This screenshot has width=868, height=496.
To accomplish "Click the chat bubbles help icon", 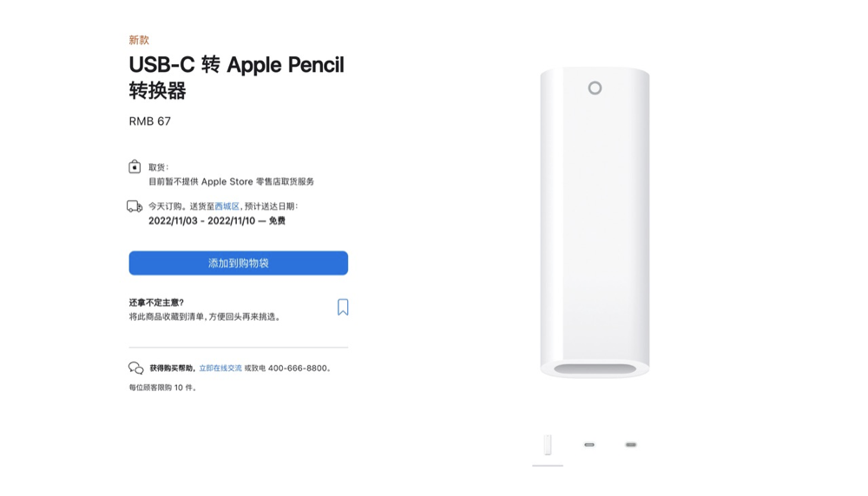I will [136, 369].
